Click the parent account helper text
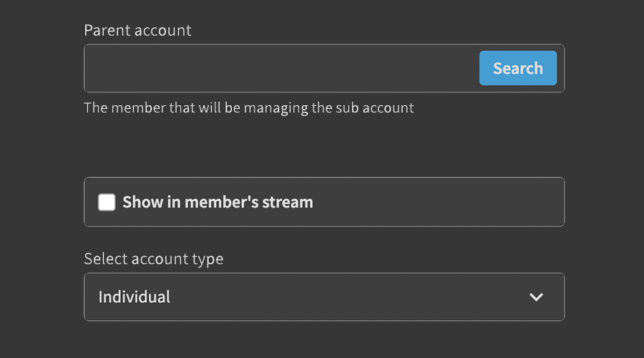The width and height of the screenshot is (644, 358). pyautogui.click(x=248, y=108)
